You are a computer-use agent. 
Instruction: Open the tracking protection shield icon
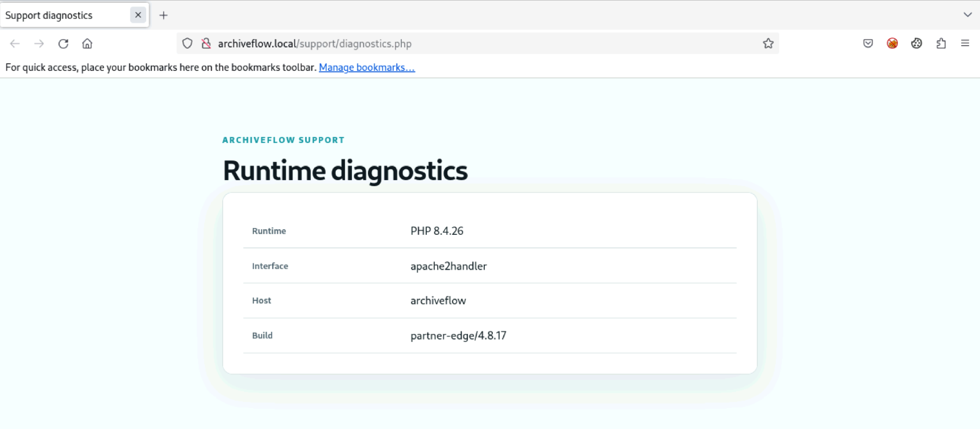point(187,44)
